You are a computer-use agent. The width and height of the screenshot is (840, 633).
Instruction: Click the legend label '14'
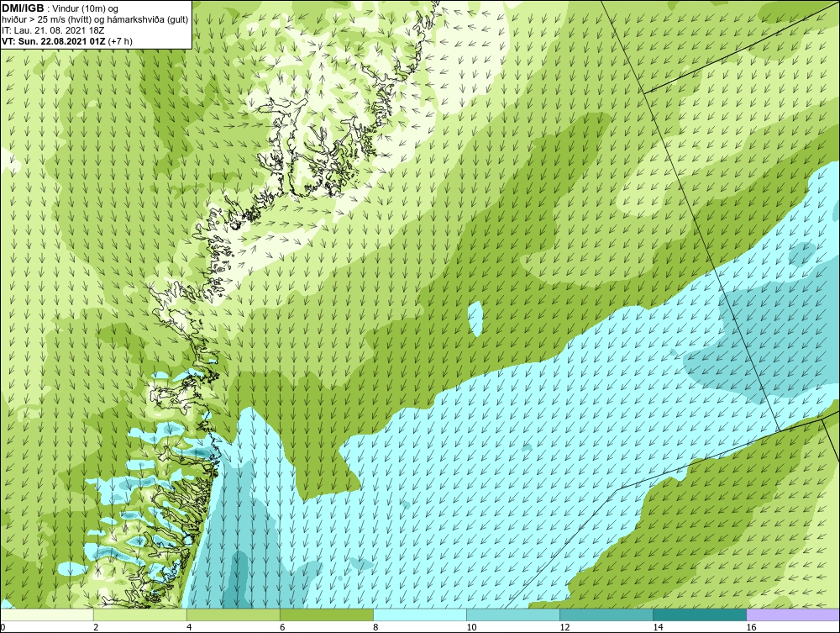pyautogui.click(x=658, y=627)
